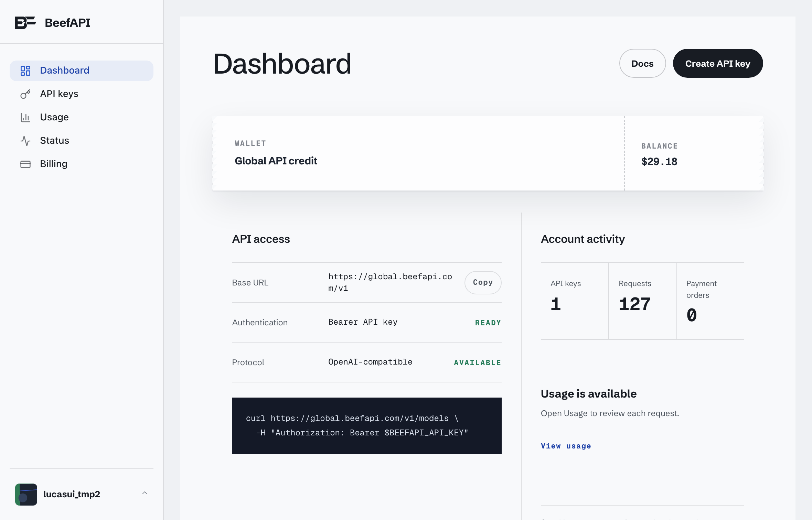The image size is (812, 520).
Task: Open the Status page
Action: point(82,141)
